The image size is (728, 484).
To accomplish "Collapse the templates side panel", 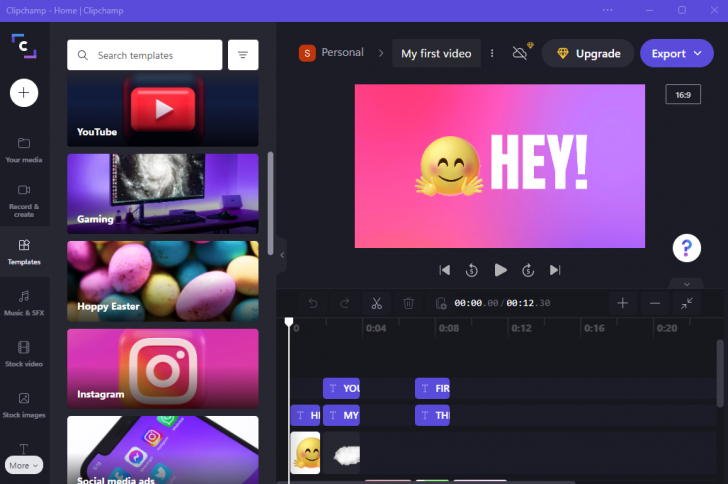I will coord(282,255).
